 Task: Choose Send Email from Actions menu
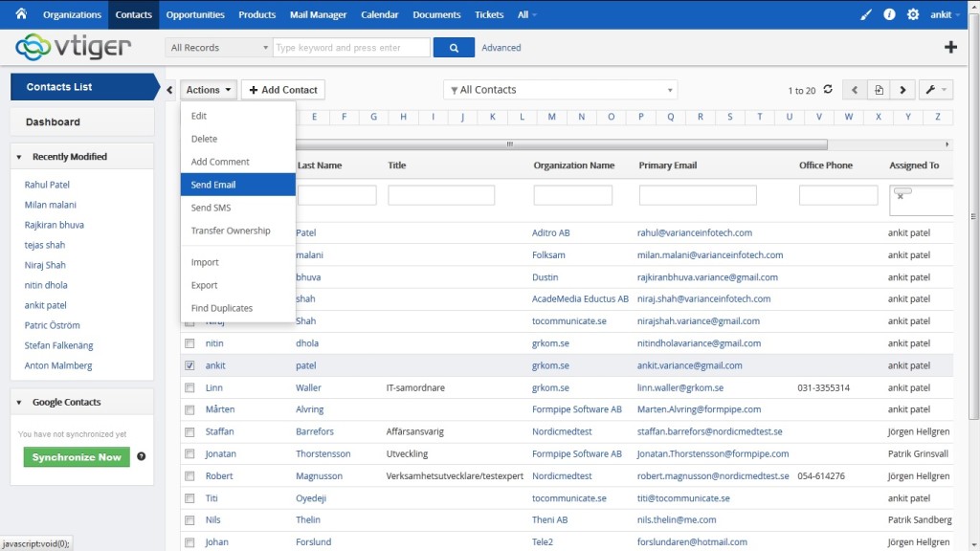click(238, 185)
